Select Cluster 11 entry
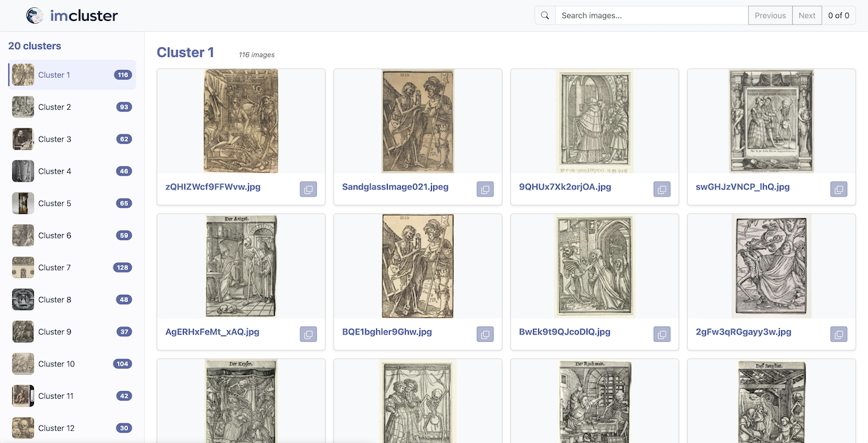 72,396
